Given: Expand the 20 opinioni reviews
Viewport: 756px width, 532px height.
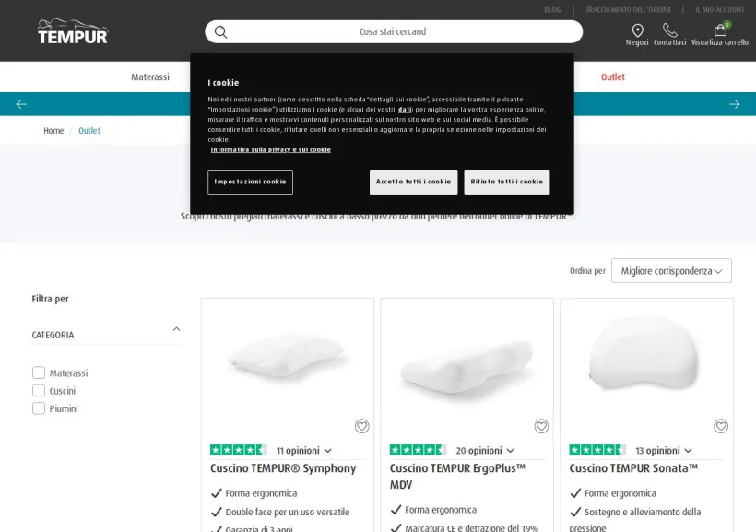Looking at the screenshot, I should click(485, 451).
